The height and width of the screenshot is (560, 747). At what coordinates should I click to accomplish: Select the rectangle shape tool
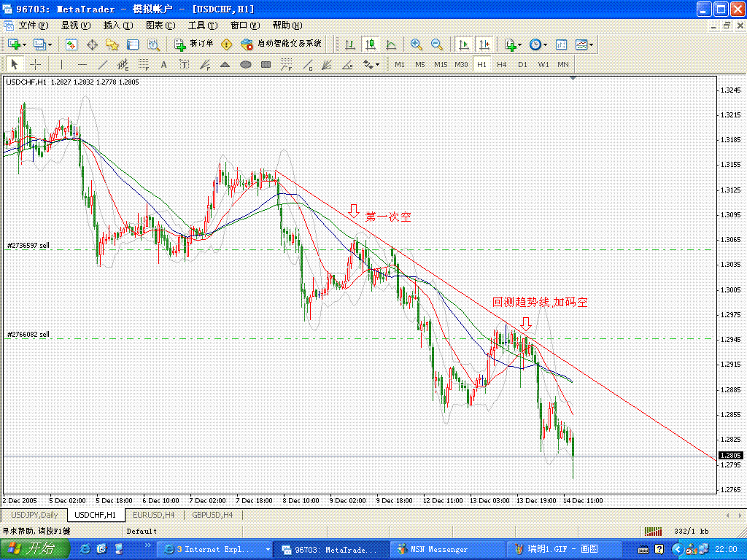pos(266,64)
